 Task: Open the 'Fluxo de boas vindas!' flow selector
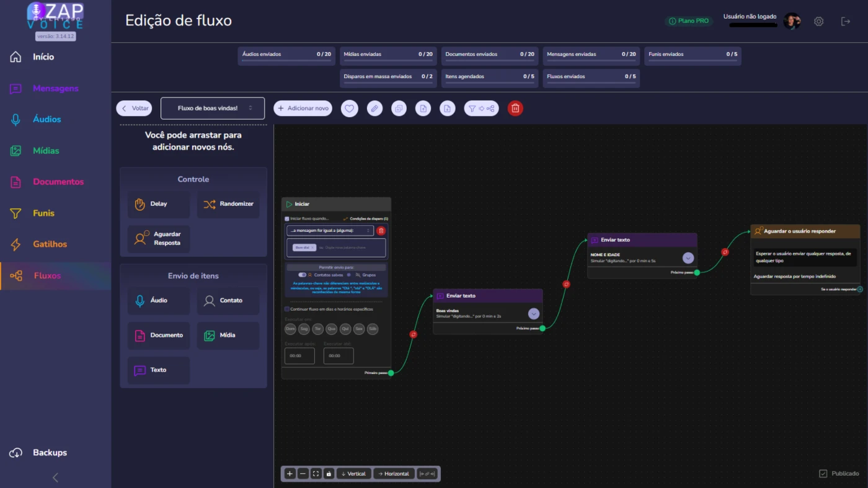(x=212, y=109)
